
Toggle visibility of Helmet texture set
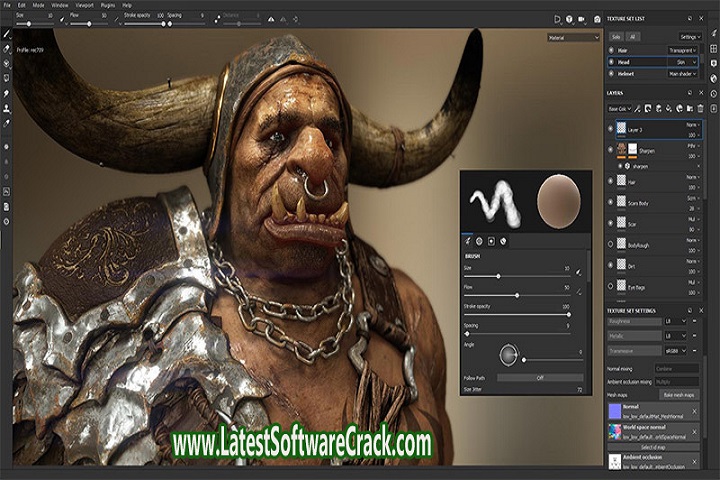click(x=611, y=73)
